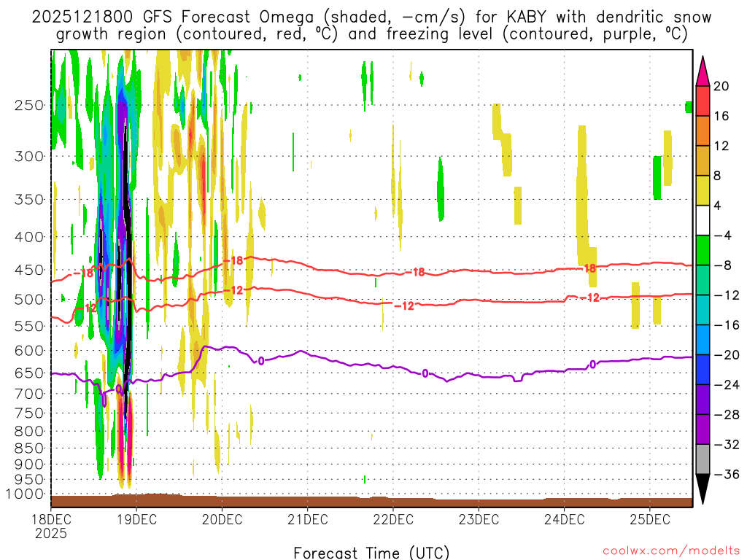Click the 900 pressure level label
747x560 pixels.
(x=29, y=464)
